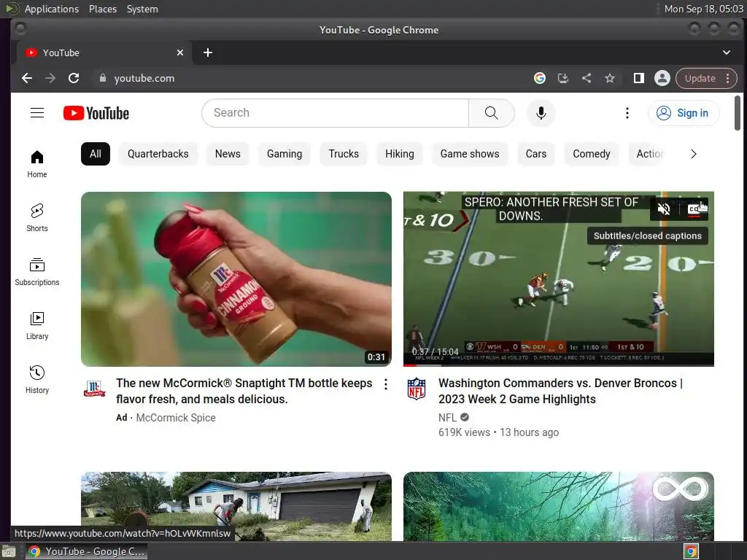Image resolution: width=747 pixels, height=560 pixels.
Task: Click in the YouTube Search field
Action: (336, 113)
